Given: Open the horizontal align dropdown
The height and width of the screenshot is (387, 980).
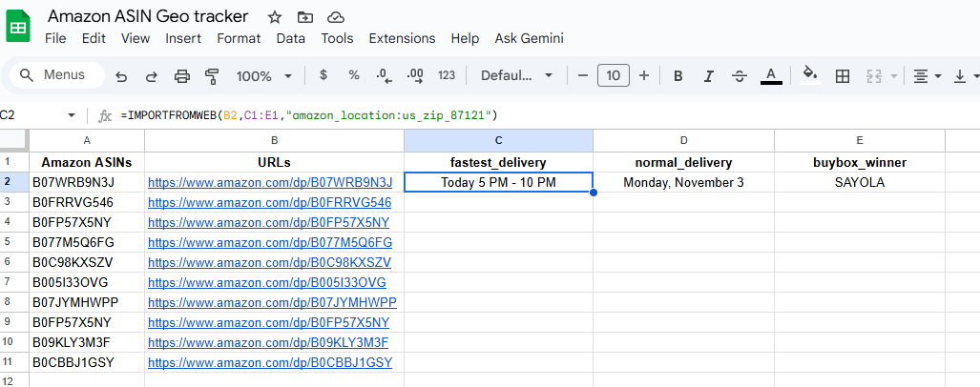Looking at the screenshot, I should [x=926, y=76].
